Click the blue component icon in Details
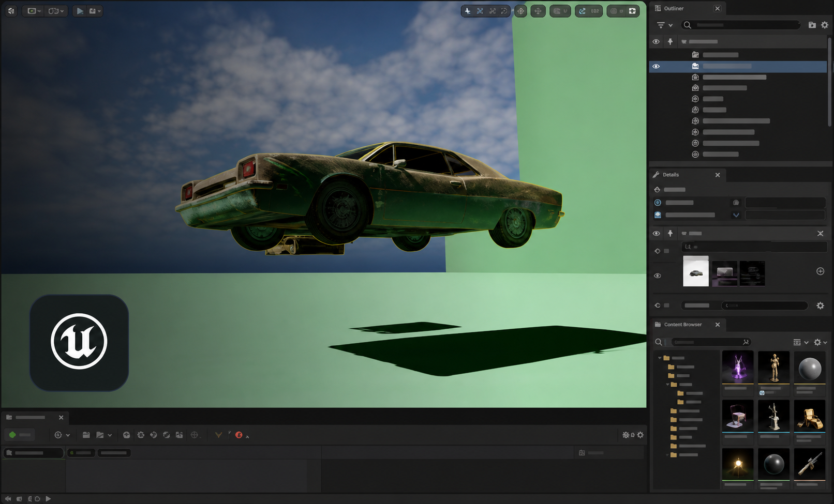 658,203
